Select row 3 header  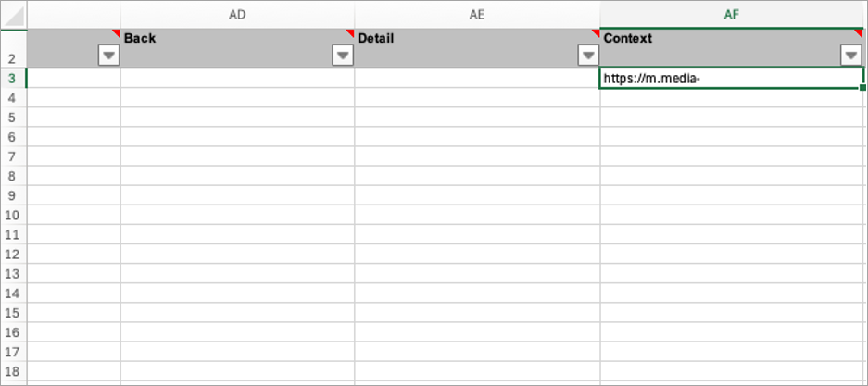[13, 79]
